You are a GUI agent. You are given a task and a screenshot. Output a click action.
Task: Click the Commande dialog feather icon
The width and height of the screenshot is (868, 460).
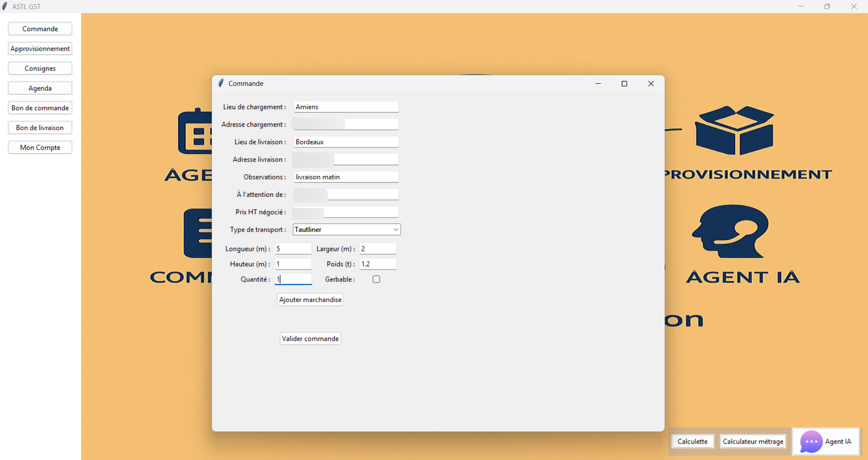point(221,83)
